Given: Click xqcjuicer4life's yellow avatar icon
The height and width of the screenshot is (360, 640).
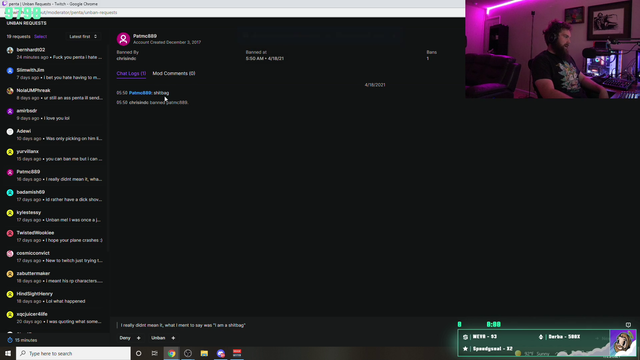Looking at the screenshot, I should click(10, 315).
